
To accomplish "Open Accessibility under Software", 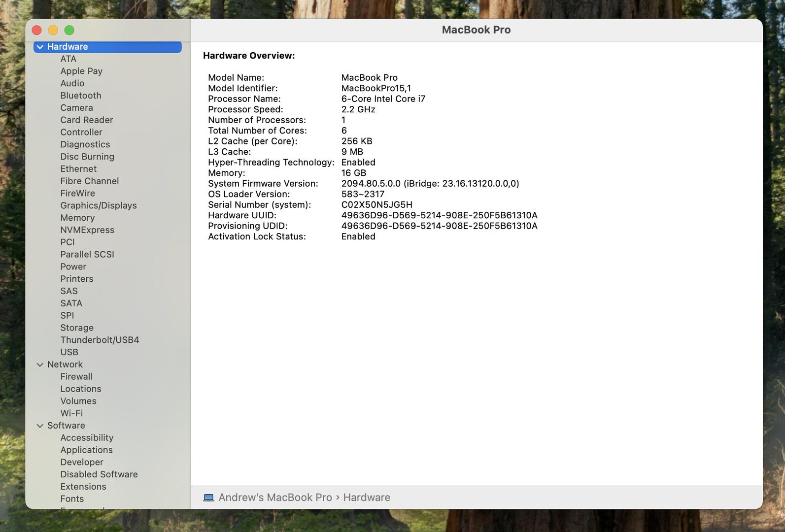I will [x=87, y=437].
